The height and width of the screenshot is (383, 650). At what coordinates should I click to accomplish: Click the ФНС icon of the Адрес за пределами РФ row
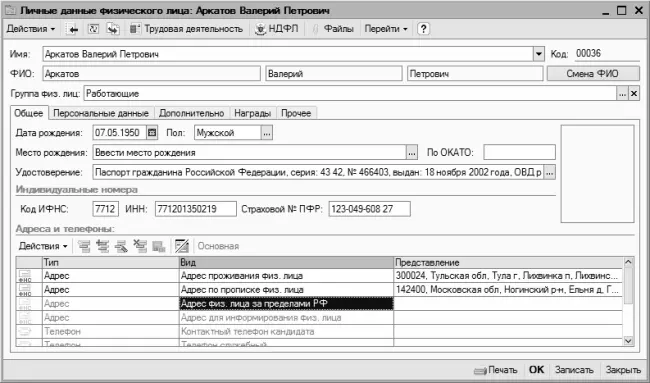point(25,304)
